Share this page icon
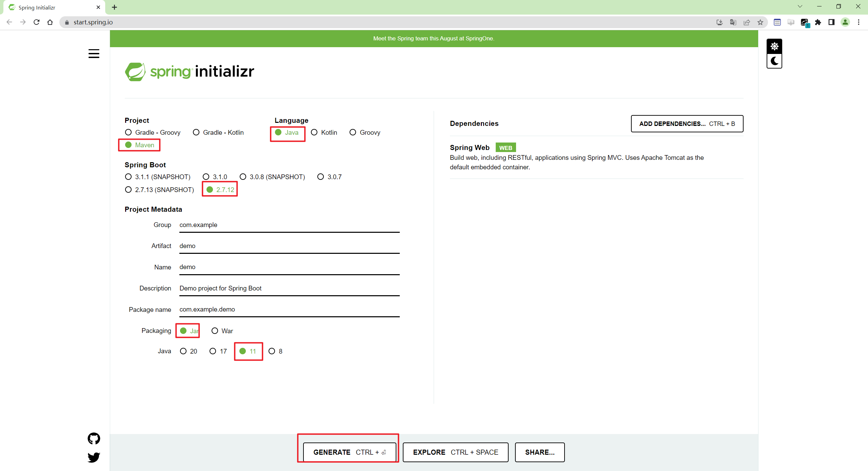 747,22
